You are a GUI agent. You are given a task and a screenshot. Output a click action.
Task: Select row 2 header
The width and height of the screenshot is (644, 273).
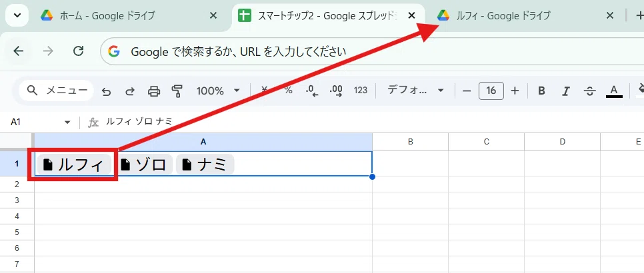point(17,184)
